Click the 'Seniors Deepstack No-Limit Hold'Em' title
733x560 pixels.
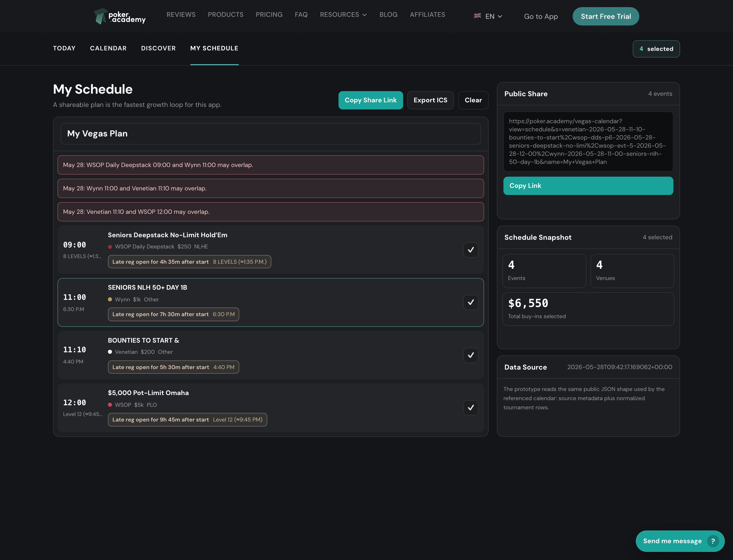click(168, 235)
